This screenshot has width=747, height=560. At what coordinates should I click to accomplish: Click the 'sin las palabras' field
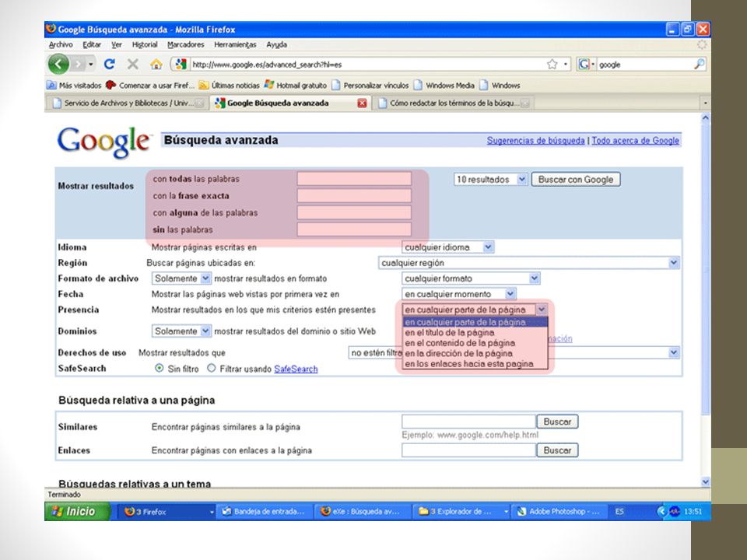click(354, 229)
